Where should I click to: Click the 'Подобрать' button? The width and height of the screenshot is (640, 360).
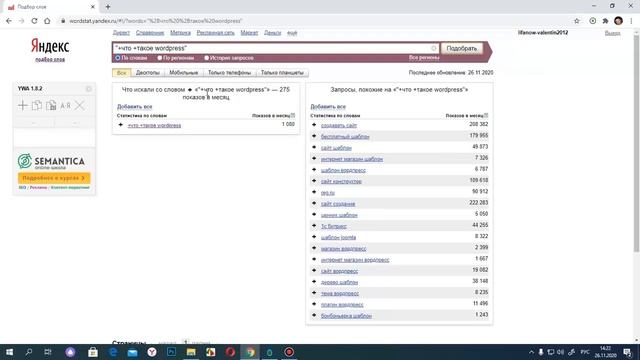pyautogui.click(x=462, y=48)
